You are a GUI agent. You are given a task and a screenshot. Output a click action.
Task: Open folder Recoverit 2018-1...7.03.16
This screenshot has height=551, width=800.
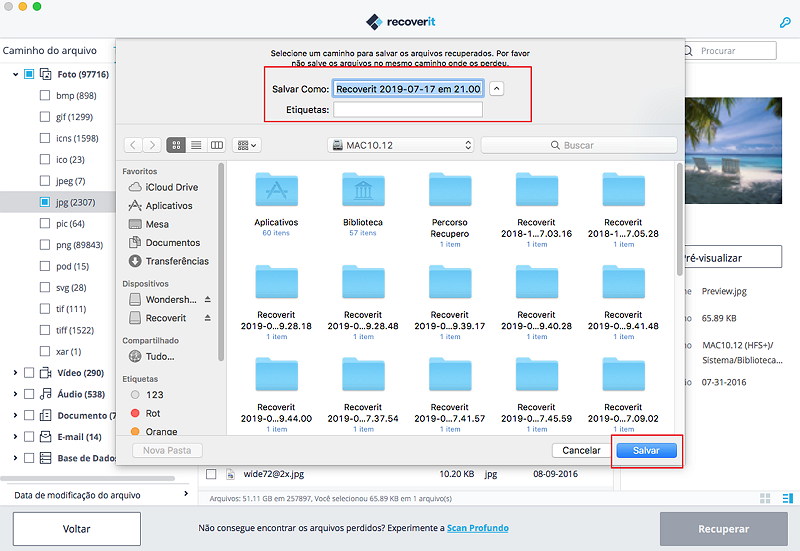click(x=536, y=189)
